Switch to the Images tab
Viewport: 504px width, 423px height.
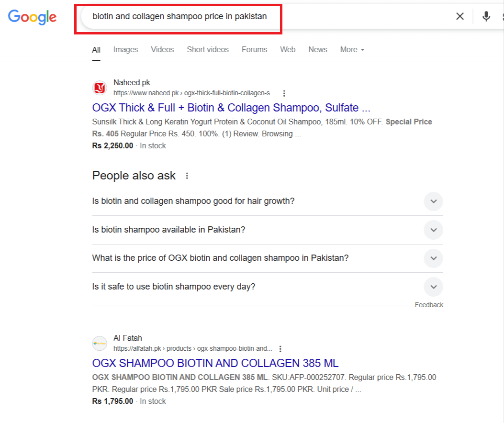[125, 50]
